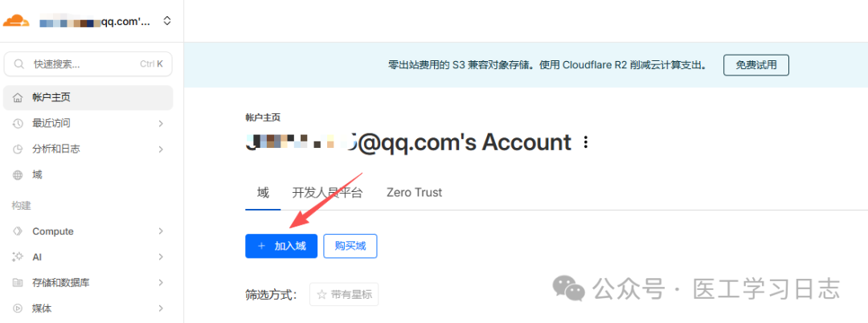Open the three-dot menu beside account title
This screenshot has width=868, height=323.
click(586, 143)
